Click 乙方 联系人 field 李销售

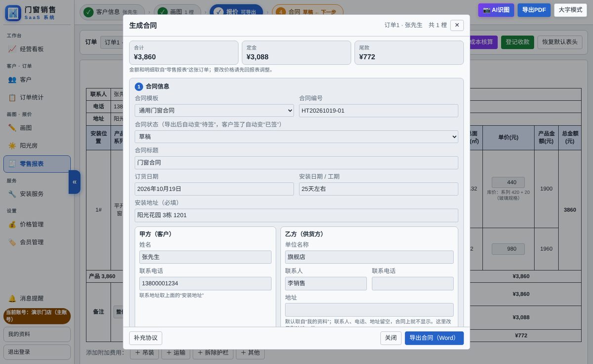(x=326, y=283)
